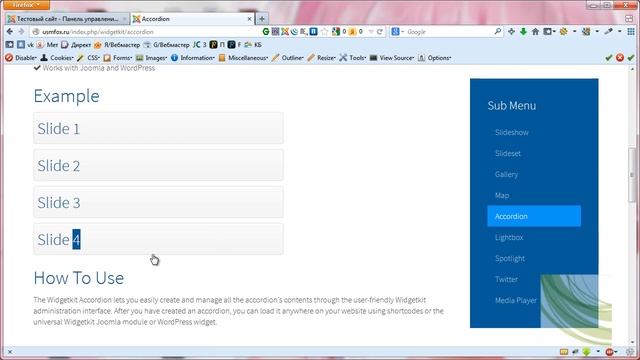Screen dimensions: 640x360
Task: Click the search magnifier icon
Action: coord(498,31)
